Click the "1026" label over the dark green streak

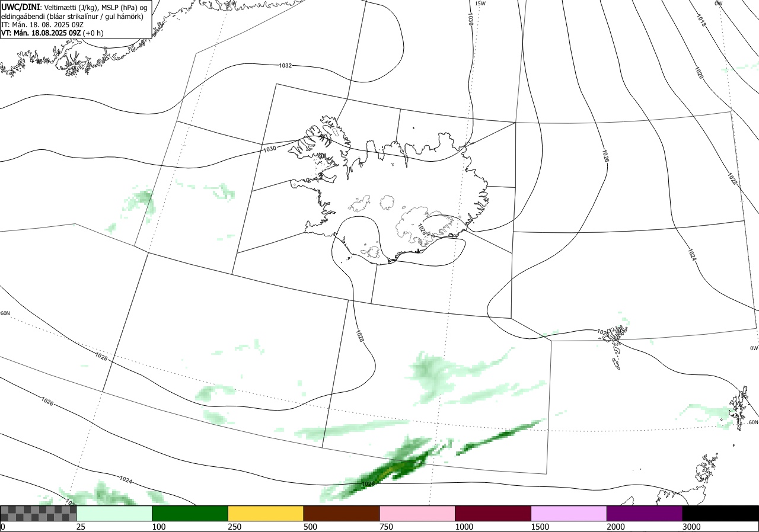point(368,484)
